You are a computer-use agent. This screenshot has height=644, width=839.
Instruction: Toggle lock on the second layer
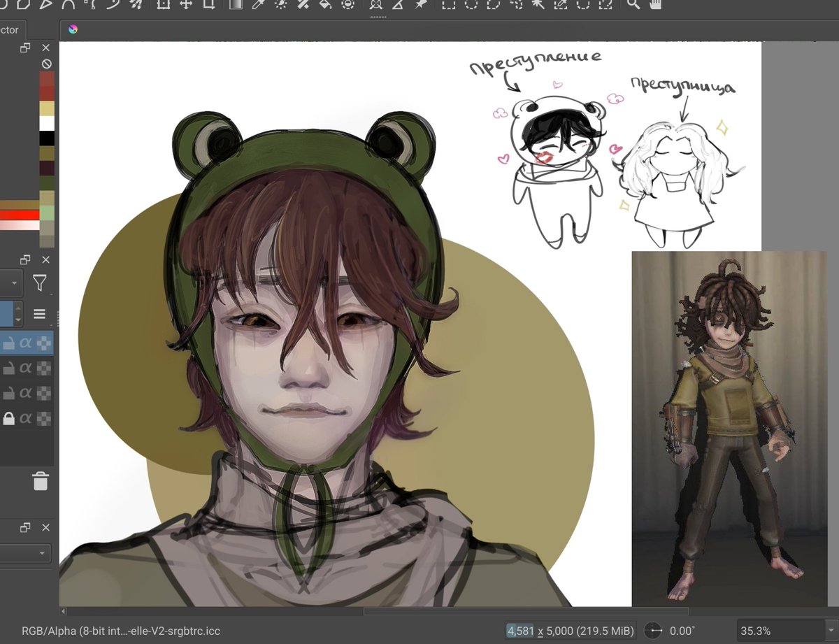pos(8,367)
